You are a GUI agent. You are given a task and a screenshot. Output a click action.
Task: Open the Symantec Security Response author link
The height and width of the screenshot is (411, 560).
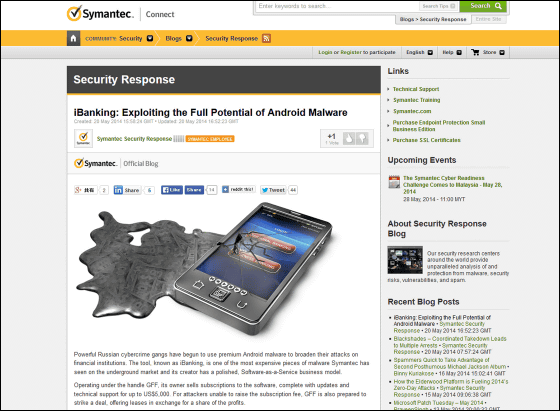click(x=134, y=139)
